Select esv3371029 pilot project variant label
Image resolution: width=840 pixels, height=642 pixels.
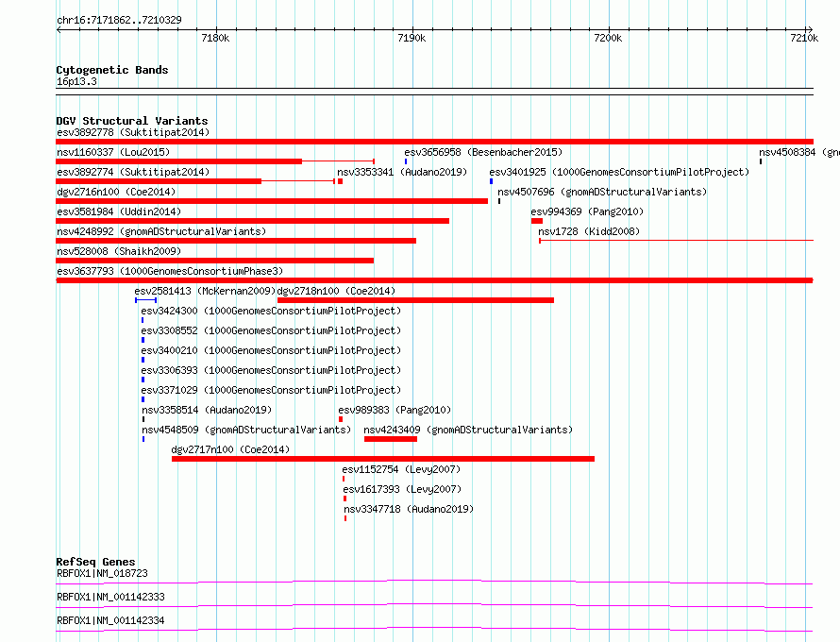tap(271, 390)
